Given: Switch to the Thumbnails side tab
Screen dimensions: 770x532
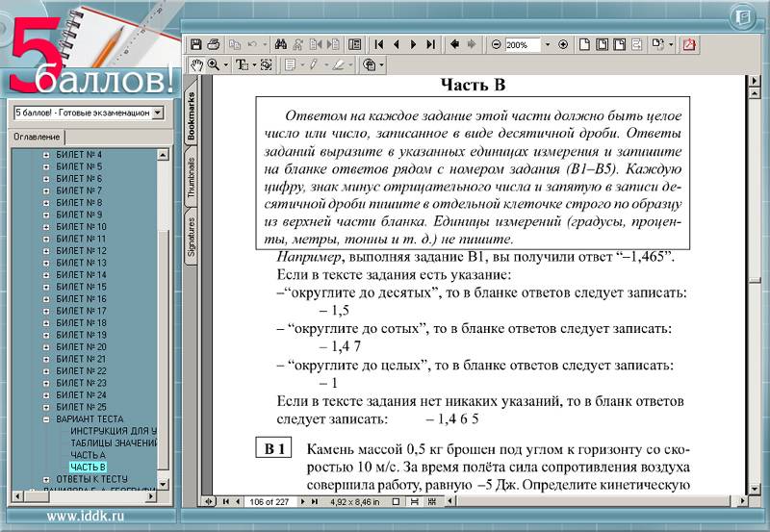Looking at the screenshot, I should tap(191, 177).
